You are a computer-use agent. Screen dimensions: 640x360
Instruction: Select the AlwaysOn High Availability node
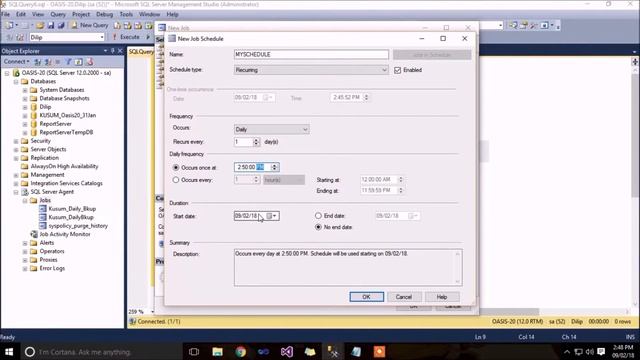tap(64, 167)
